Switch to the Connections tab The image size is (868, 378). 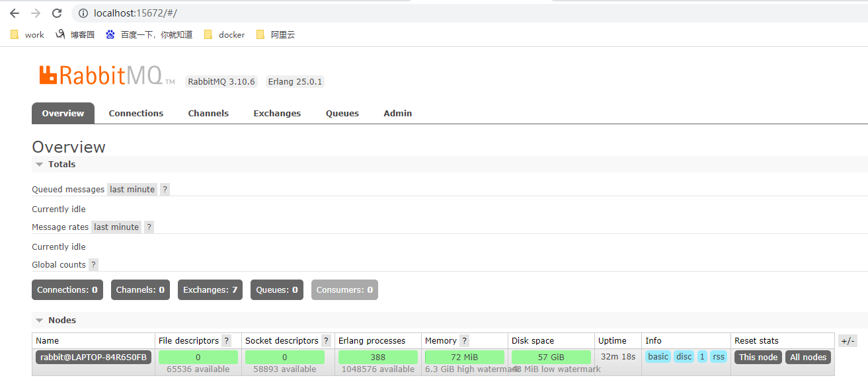point(136,113)
